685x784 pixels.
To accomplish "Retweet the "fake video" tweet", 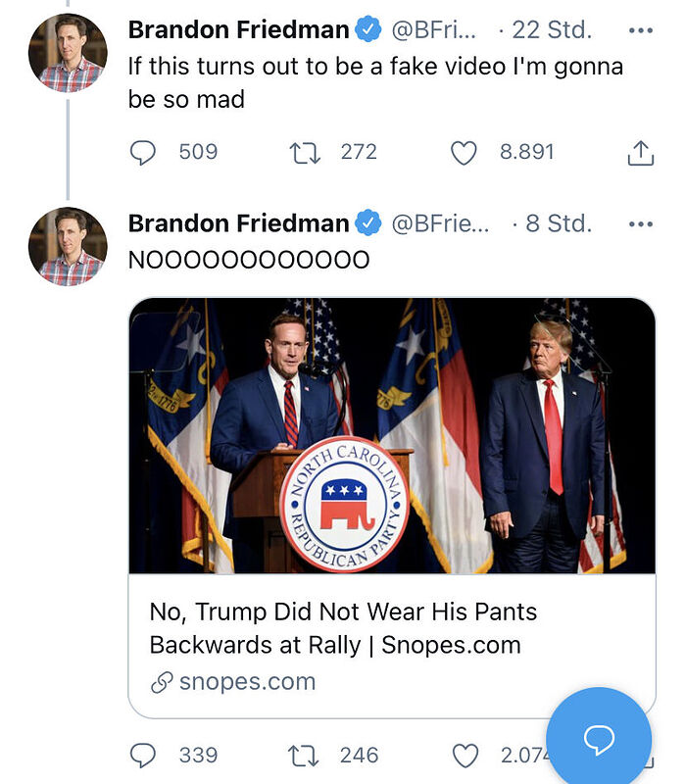I will (305, 152).
